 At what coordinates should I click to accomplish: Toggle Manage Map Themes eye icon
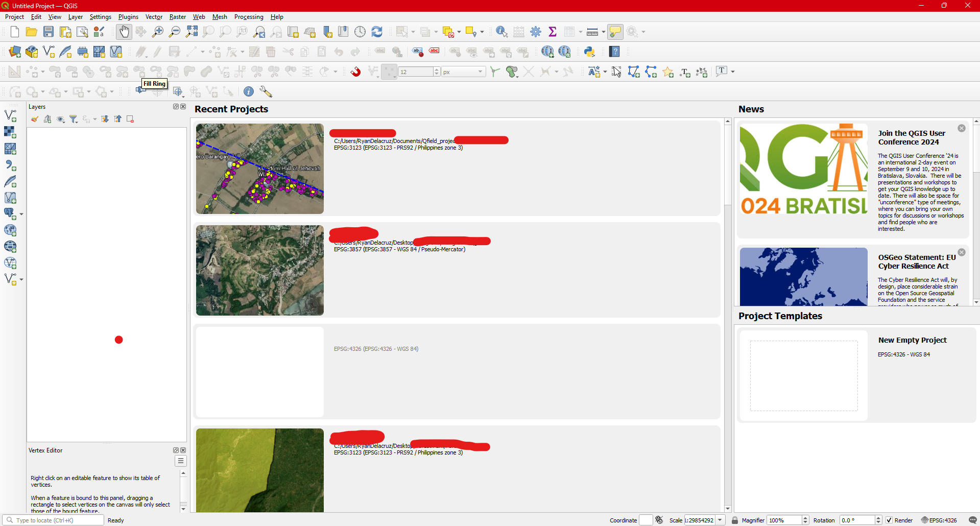click(61, 119)
